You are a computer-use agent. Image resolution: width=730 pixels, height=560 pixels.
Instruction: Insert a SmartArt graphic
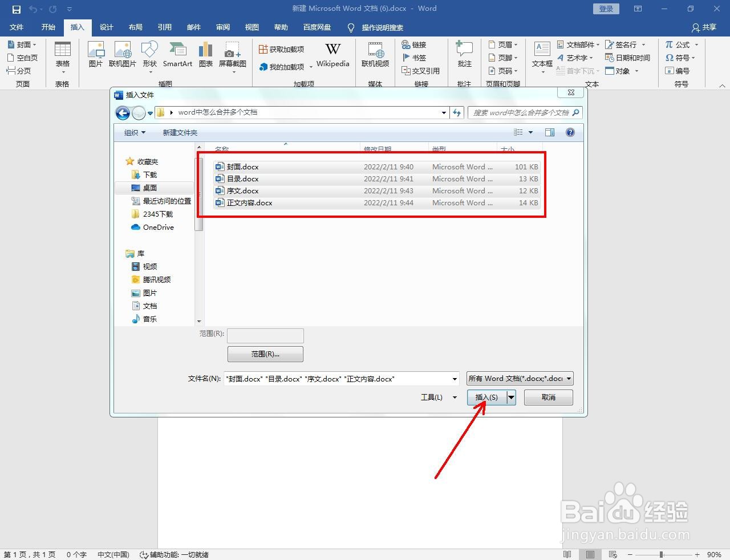pos(177,55)
